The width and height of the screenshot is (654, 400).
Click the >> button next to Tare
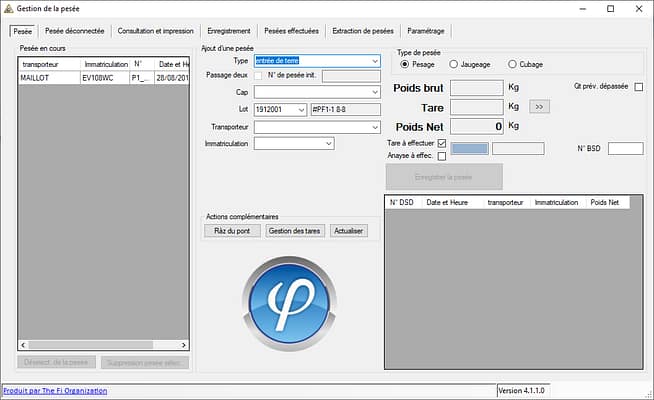(x=539, y=106)
